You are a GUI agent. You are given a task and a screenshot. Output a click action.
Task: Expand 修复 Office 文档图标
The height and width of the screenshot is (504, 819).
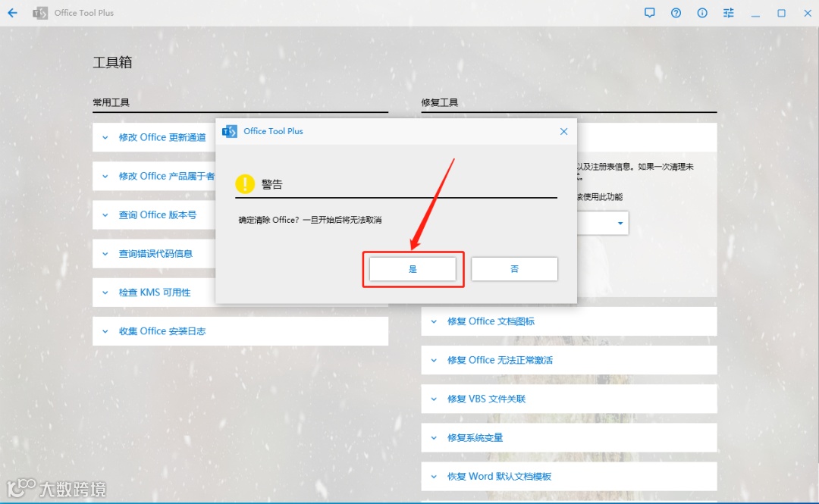tap(569, 321)
